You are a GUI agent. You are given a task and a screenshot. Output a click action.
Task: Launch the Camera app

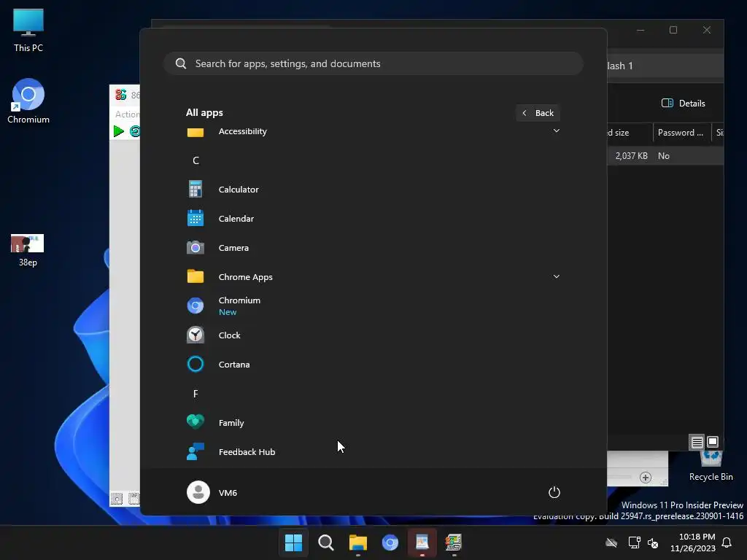[x=373, y=248]
